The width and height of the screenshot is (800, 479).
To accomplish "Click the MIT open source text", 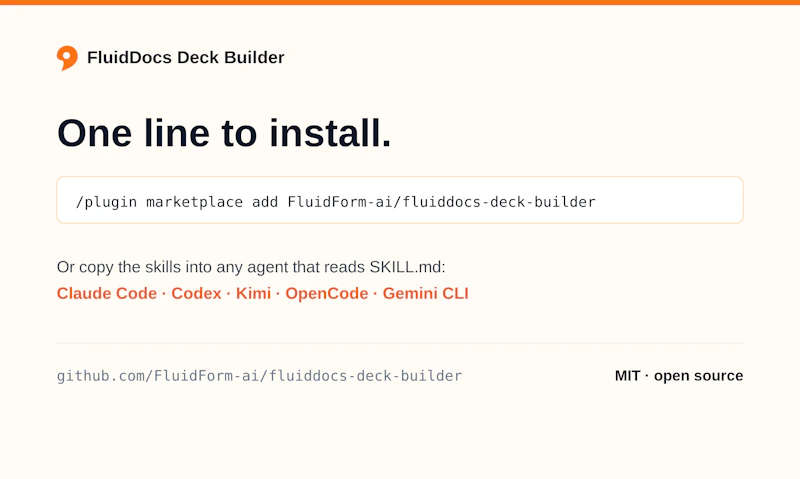I will point(679,376).
